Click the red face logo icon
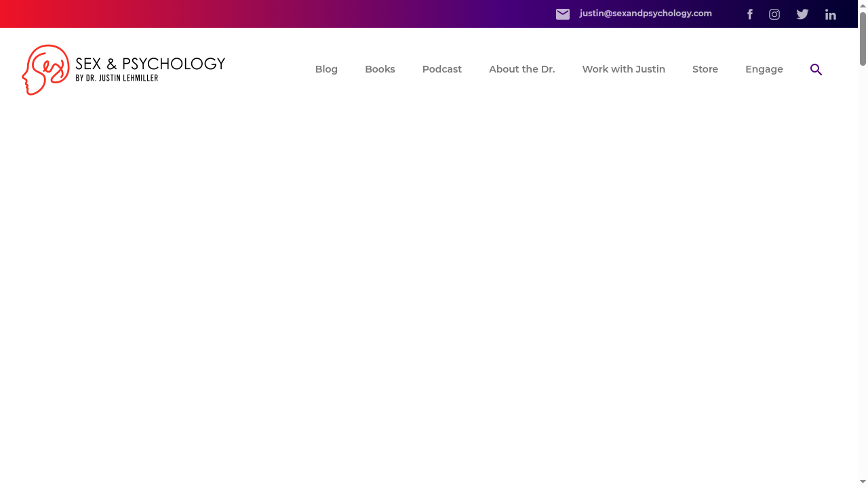868x488 pixels. 45,70
